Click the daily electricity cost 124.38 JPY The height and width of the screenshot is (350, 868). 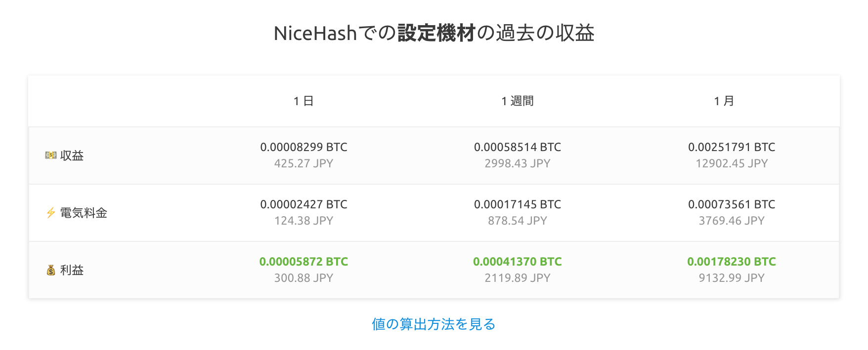tap(304, 221)
